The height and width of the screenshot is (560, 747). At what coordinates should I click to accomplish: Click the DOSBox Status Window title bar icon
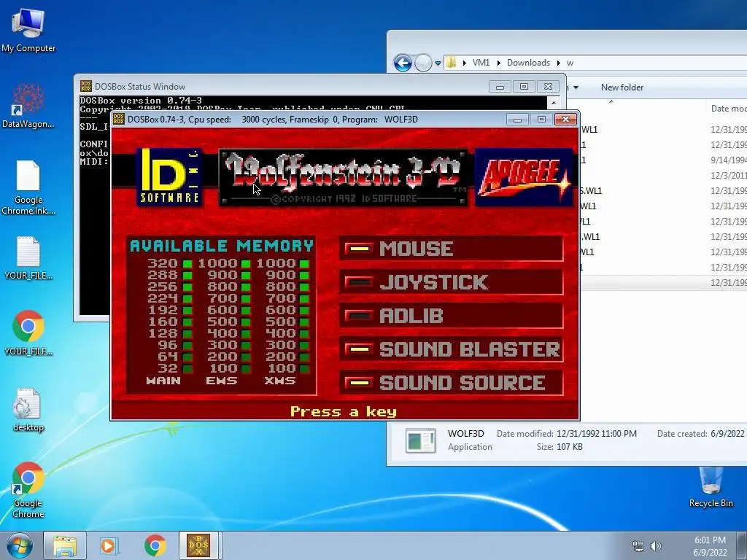point(86,86)
